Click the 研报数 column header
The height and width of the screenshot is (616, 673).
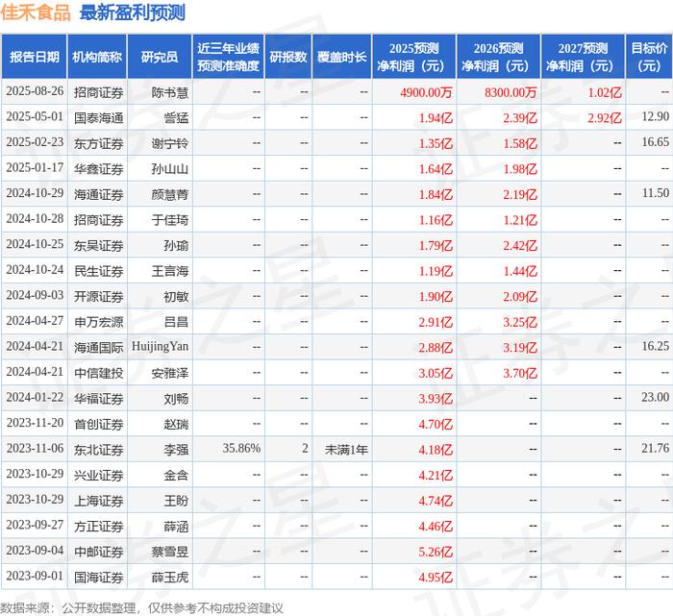click(x=288, y=57)
